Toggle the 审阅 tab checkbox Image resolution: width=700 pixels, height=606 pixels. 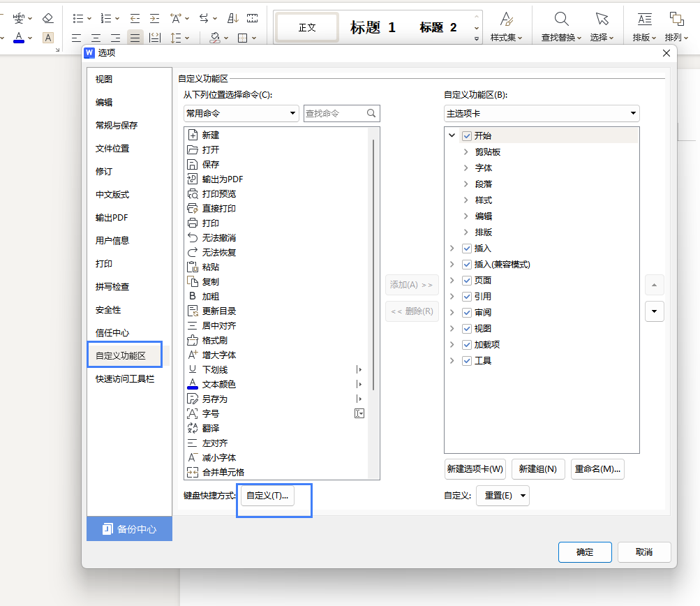click(467, 313)
